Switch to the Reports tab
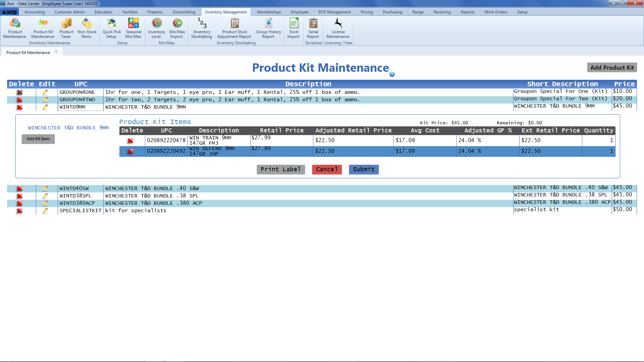 (x=468, y=12)
